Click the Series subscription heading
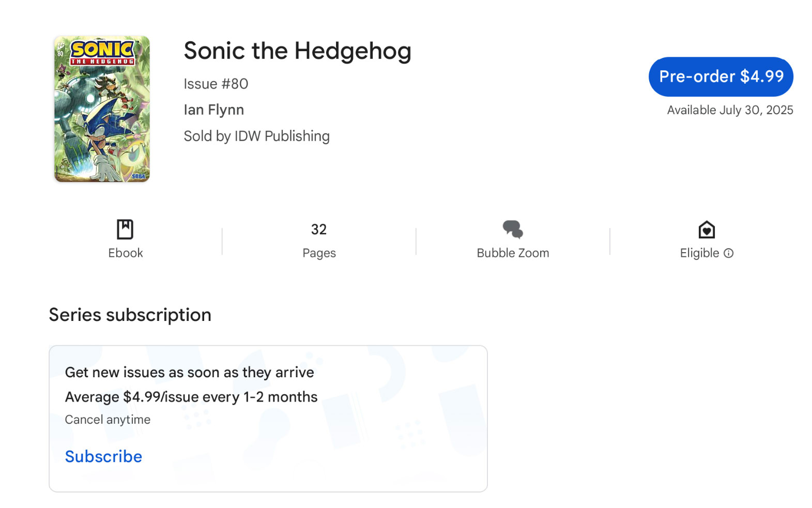Image resolution: width=812 pixels, height=508 pixels. pyautogui.click(x=130, y=315)
